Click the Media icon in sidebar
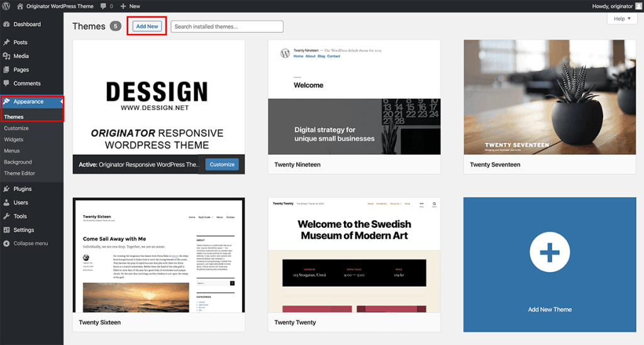The width and height of the screenshot is (644, 345). pos(6,56)
